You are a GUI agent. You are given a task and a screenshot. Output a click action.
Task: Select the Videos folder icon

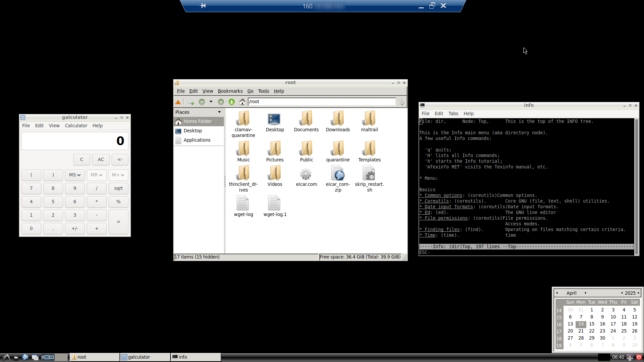pyautogui.click(x=275, y=173)
